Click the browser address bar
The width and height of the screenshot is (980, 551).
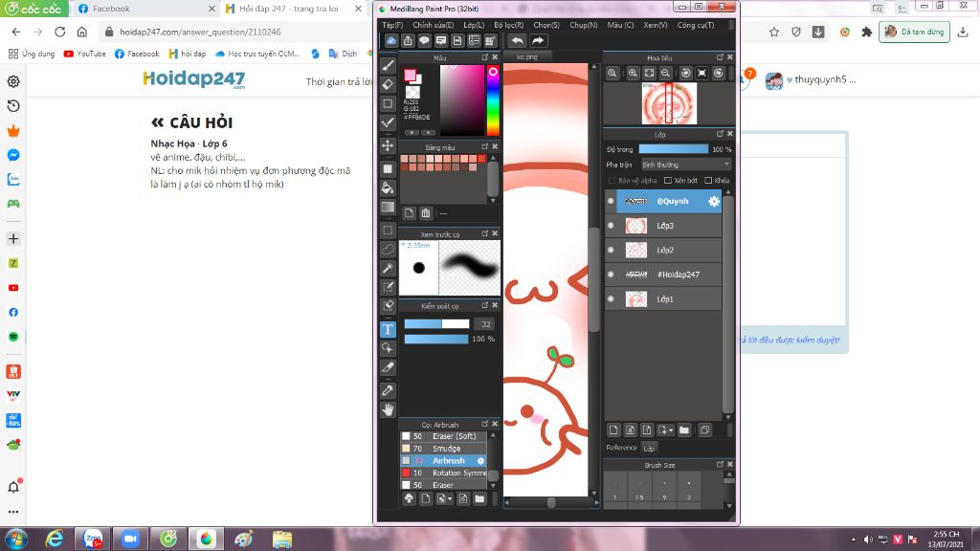[432, 32]
